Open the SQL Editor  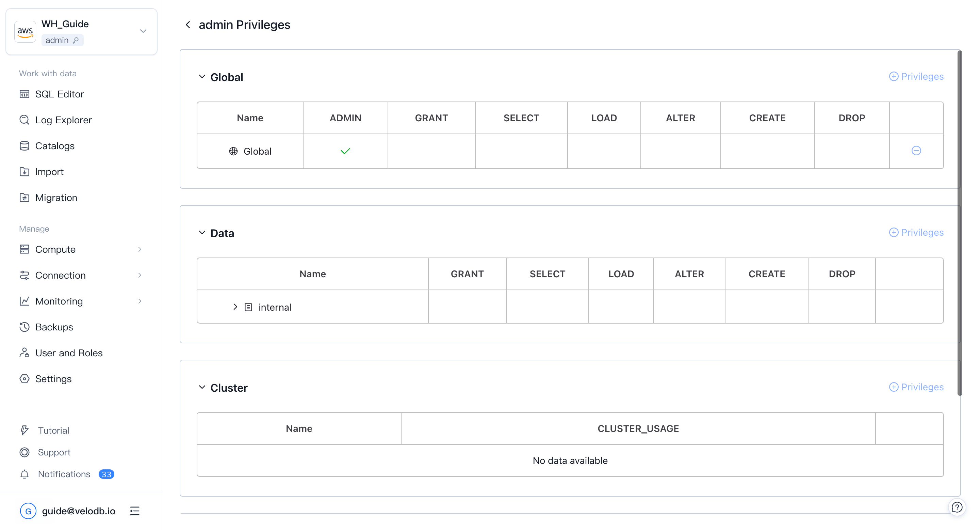[x=59, y=94]
